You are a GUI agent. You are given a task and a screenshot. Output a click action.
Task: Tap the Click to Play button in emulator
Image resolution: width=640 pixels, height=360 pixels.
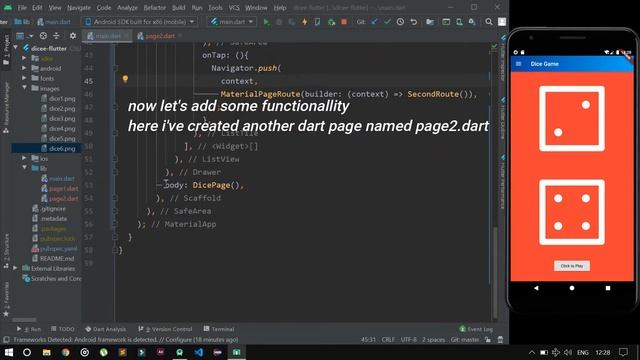(x=572, y=266)
